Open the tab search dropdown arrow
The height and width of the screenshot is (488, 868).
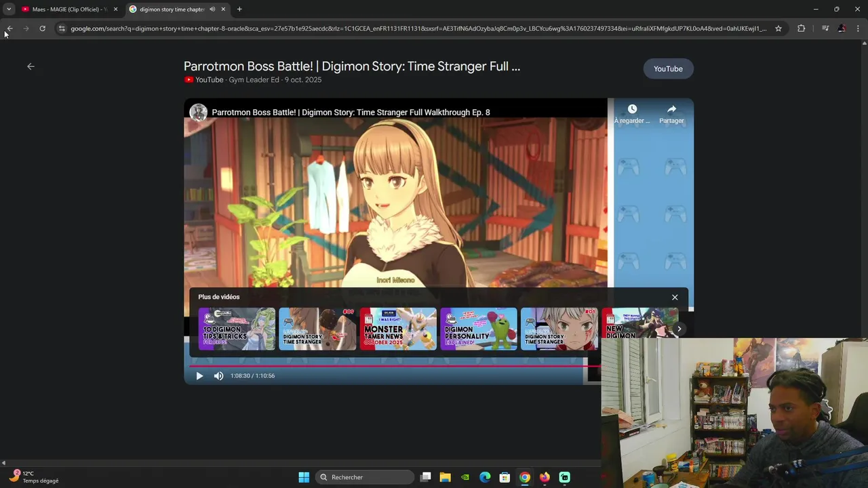[9, 9]
